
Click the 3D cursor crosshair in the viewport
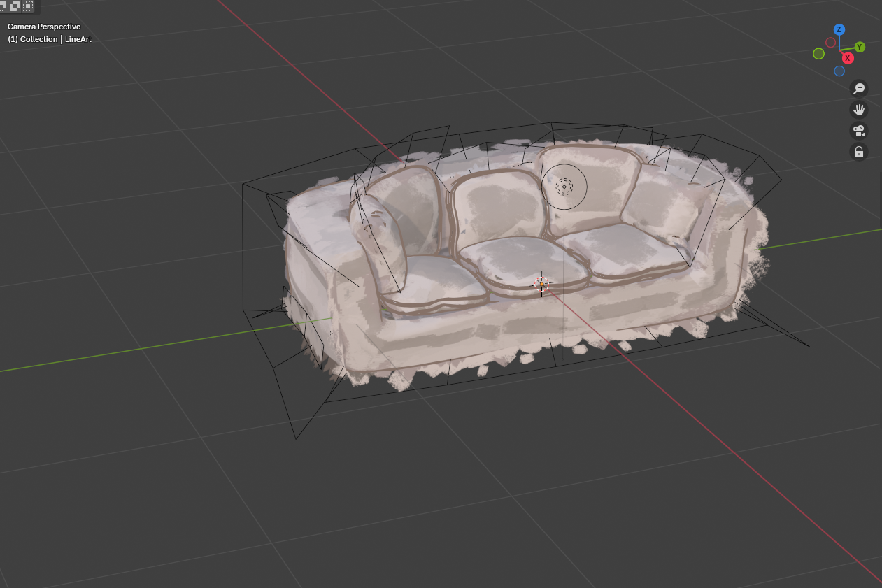[541, 284]
